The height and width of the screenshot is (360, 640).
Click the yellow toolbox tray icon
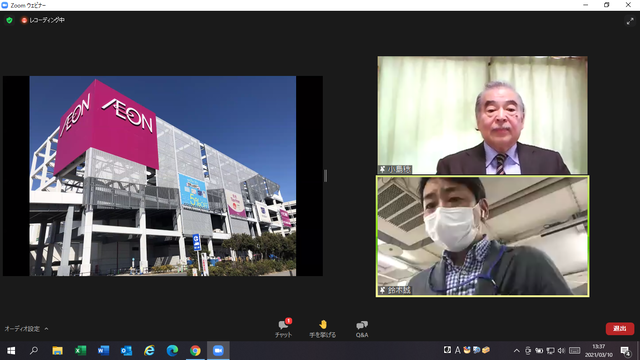(486, 350)
